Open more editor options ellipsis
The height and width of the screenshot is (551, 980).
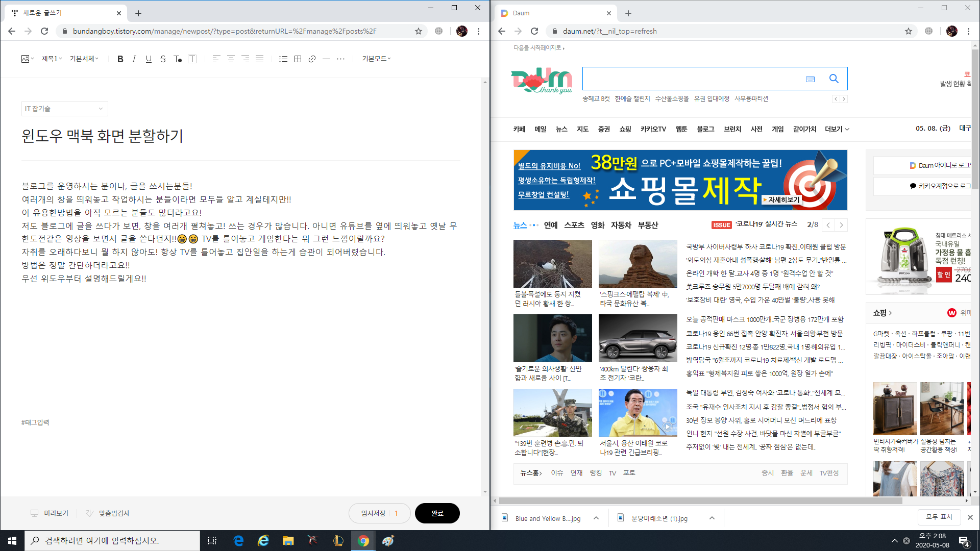[340, 59]
